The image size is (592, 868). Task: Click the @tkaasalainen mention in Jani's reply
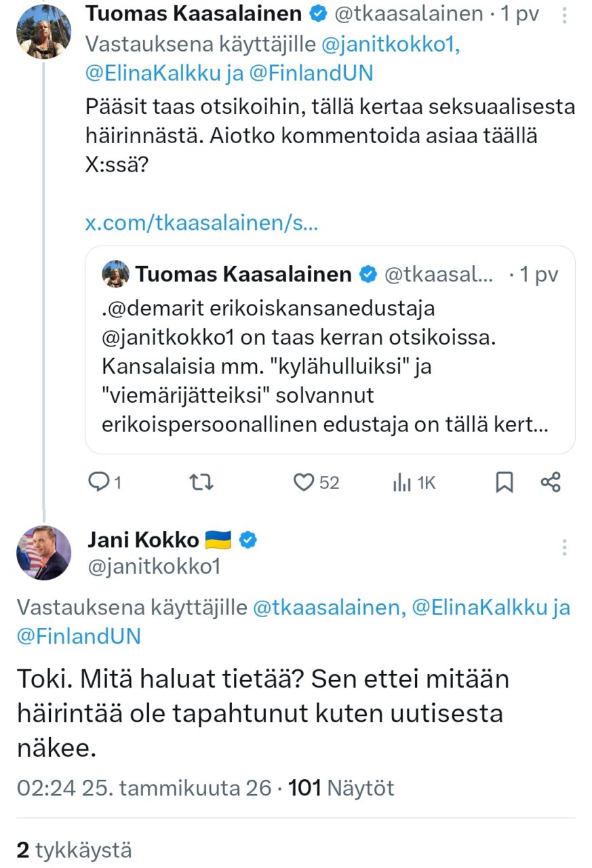[x=325, y=608]
